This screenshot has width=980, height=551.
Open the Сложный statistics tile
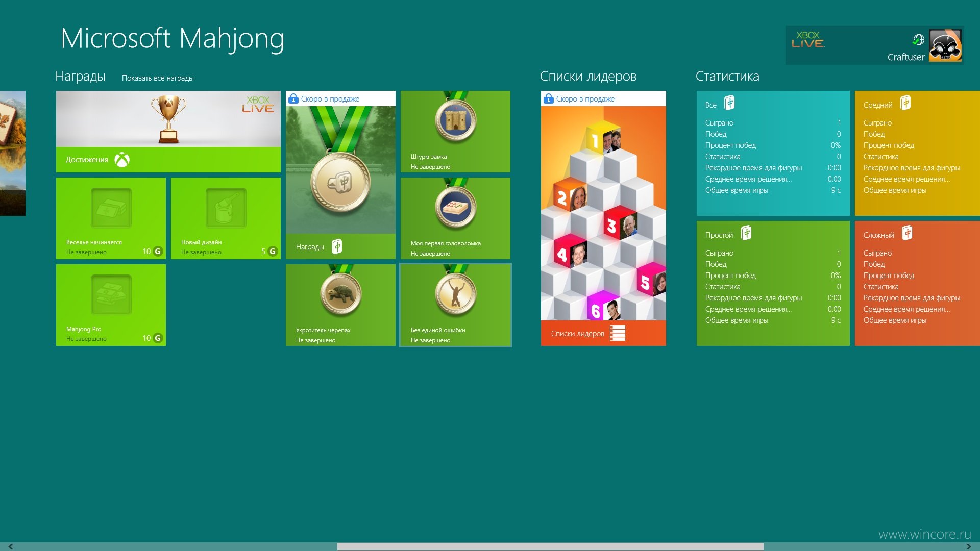click(x=917, y=283)
